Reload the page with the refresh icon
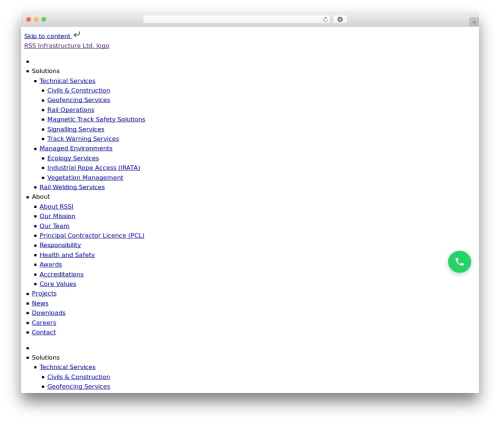Viewport: 500px width, 423px height. 325,19
